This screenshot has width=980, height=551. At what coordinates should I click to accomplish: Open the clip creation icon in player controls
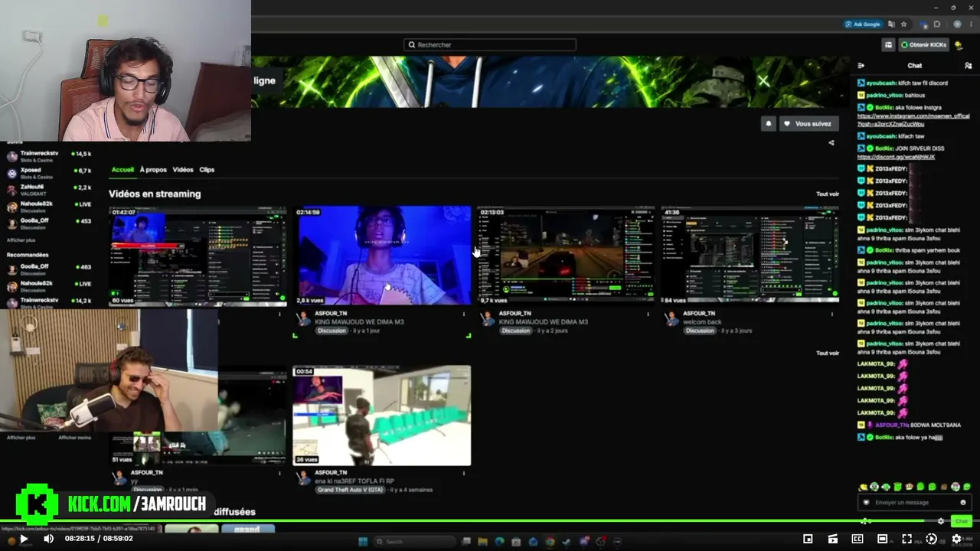pyautogui.click(x=832, y=539)
